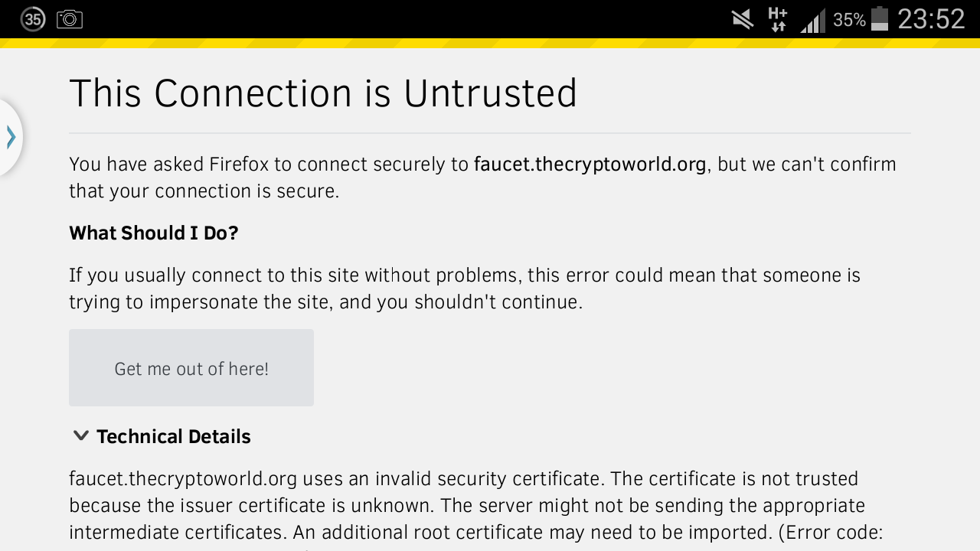Tap the signal strength bars icon

813,20
